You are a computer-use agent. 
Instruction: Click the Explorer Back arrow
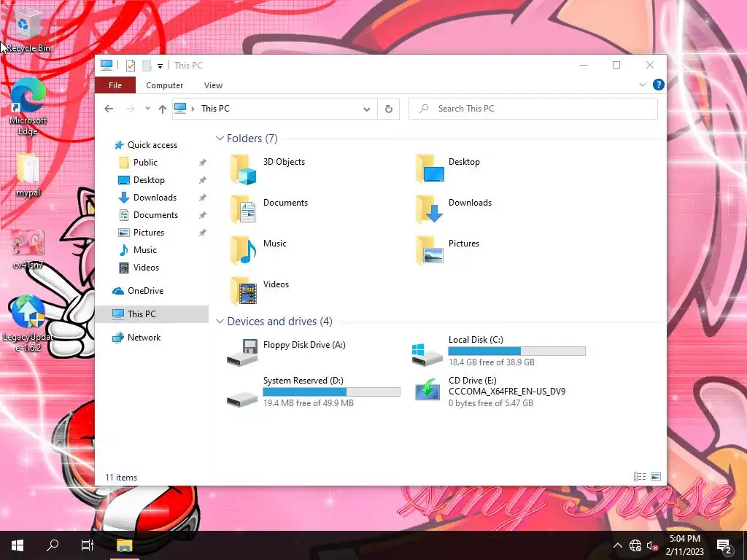click(x=109, y=109)
